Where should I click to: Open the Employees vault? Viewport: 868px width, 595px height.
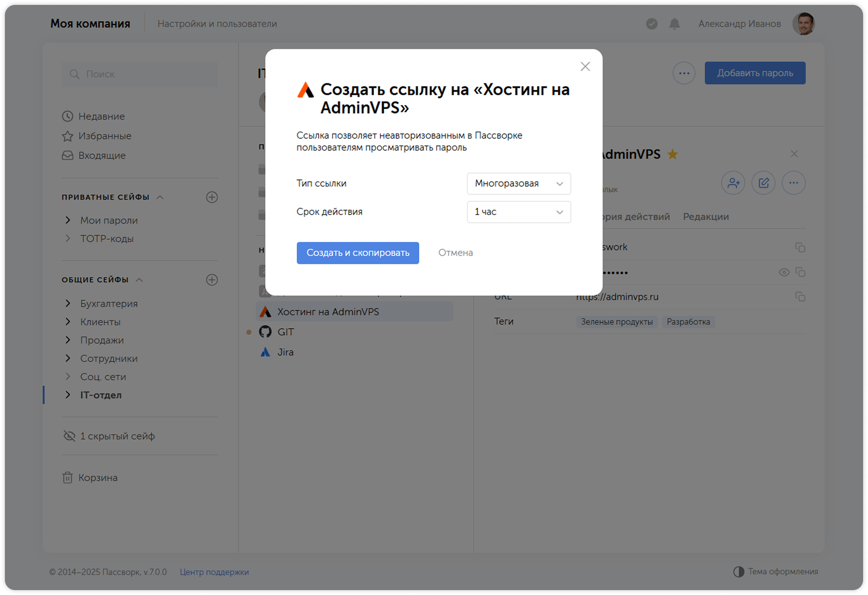109,358
